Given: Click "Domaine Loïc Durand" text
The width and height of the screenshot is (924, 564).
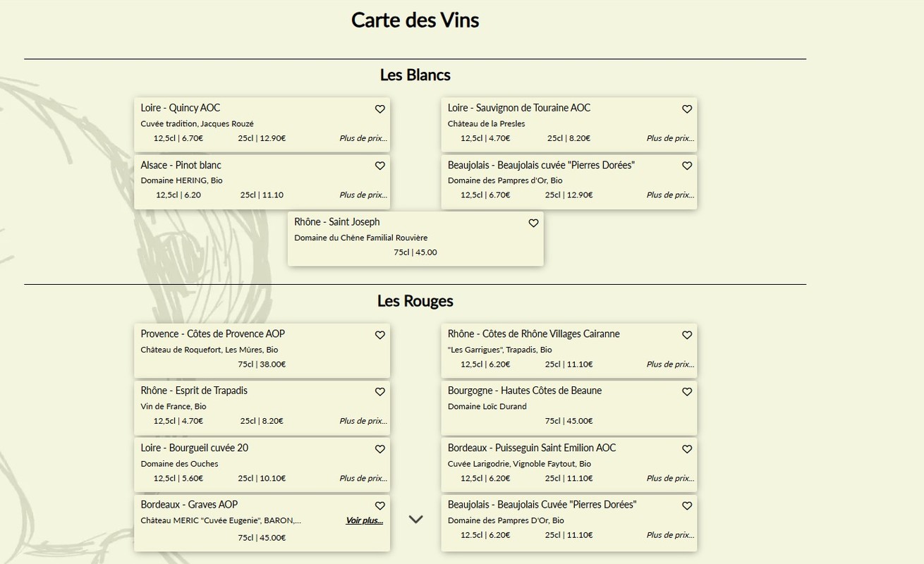Looking at the screenshot, I should [x=487, y=406].
